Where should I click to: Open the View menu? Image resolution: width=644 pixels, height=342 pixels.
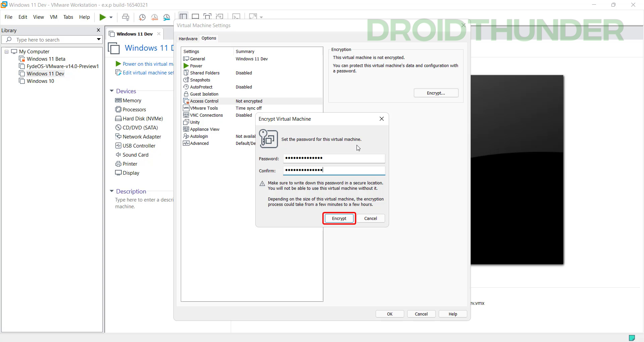39,17
